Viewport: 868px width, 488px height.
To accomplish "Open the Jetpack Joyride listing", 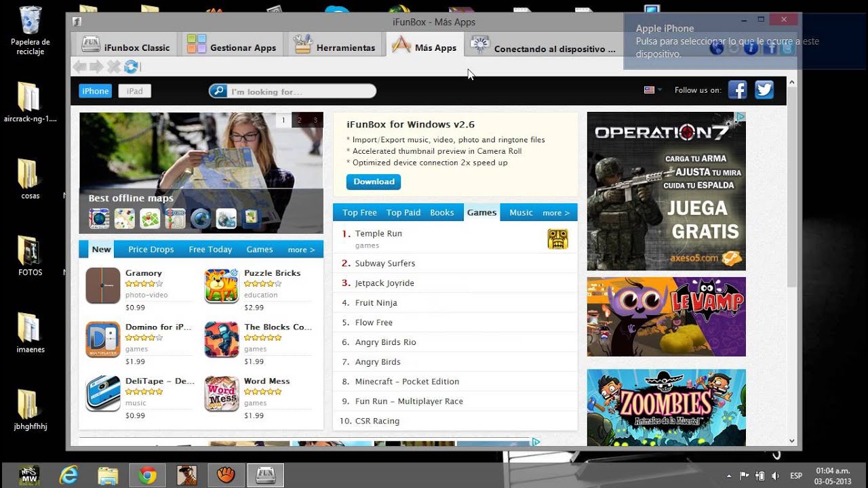I will coord(455,283).
